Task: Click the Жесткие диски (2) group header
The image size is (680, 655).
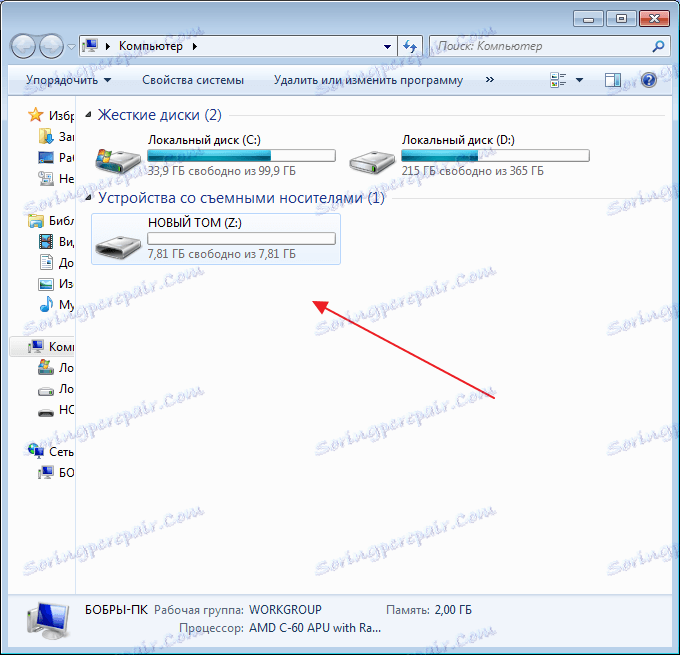Action: pos(160,115)
